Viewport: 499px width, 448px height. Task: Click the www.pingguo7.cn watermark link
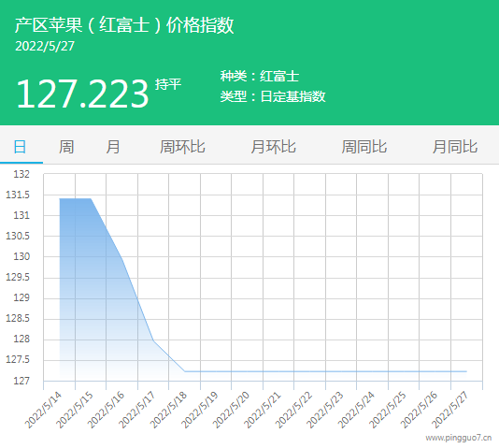click(x=459, y=438)
